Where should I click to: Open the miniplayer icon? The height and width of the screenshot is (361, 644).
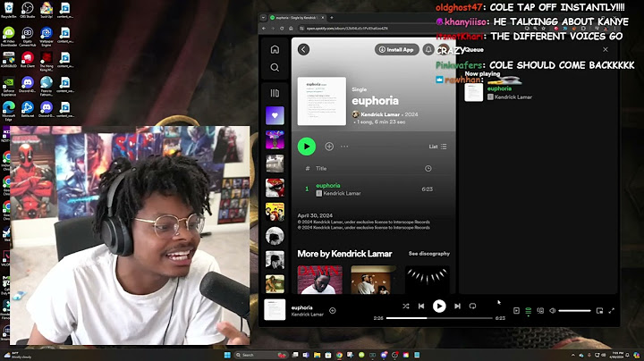(x=599, y=311)
